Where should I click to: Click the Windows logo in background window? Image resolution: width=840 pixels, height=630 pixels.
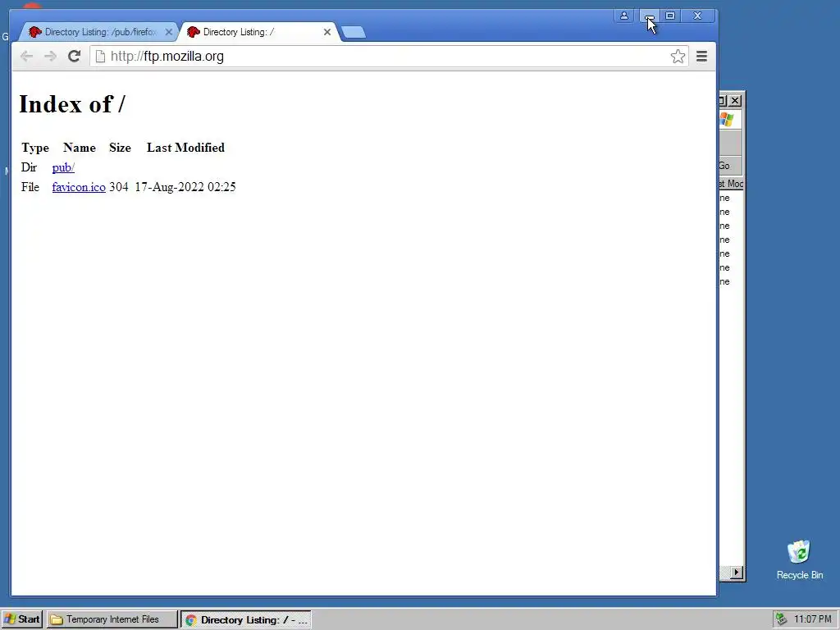click(728, 120)
